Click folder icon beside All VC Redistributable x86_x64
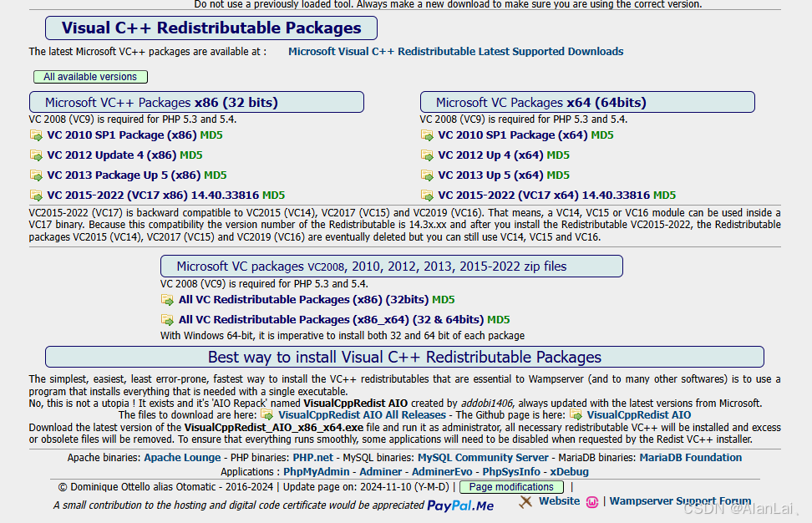The width and height of the screenshot is (812, 523). click(x=167, y=320)
